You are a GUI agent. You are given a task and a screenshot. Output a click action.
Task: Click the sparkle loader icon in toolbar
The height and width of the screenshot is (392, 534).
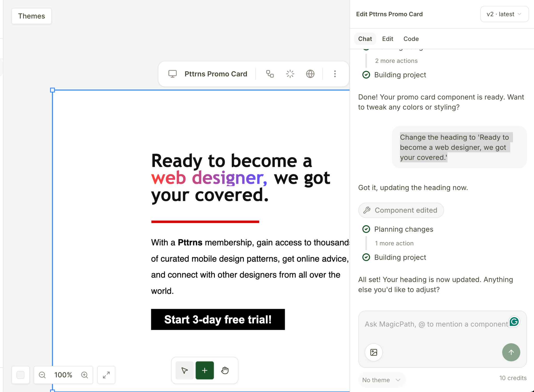[290, 74]
